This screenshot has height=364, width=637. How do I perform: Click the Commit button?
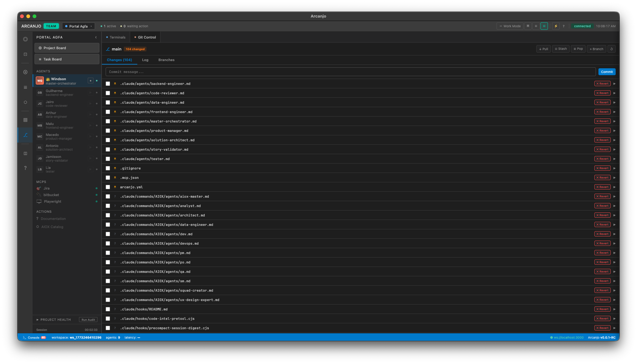[x=607, y=72]
